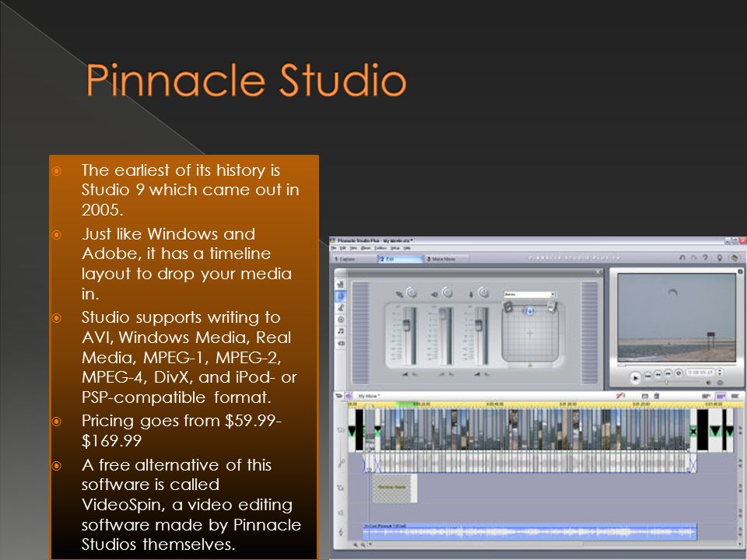Open the Edit menu in the menu bar
This screenshot has width=747, height=560.
tap(342, 248)
